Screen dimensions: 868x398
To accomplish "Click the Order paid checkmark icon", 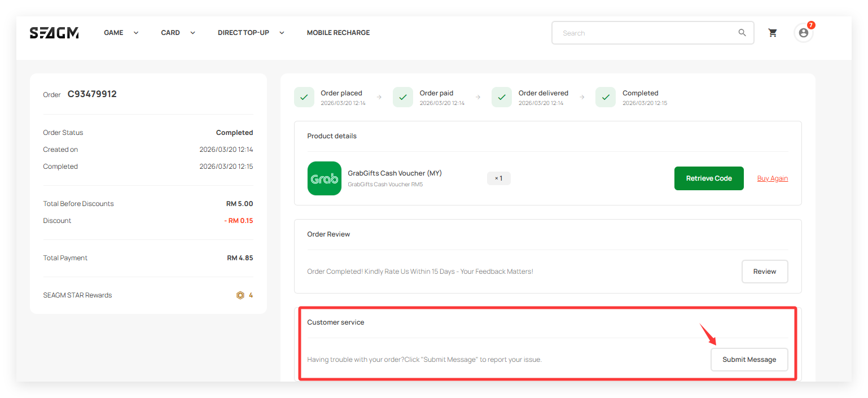I will (x=402, y=97).
